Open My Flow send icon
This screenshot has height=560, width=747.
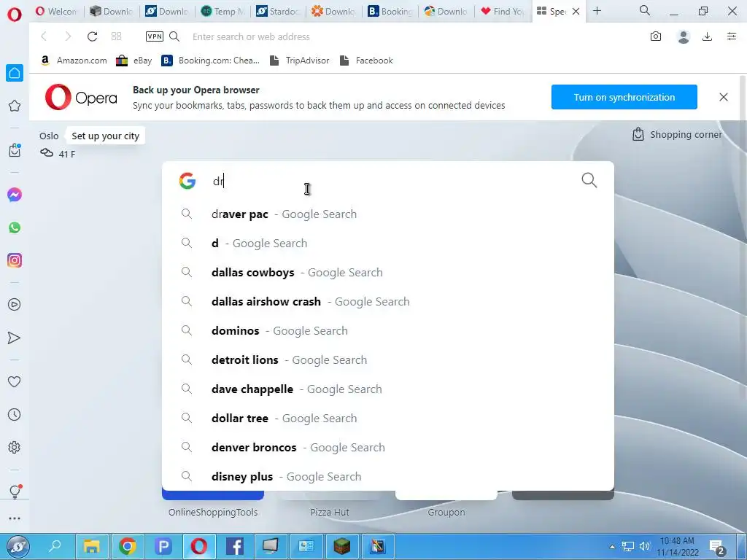coord(15,338)
